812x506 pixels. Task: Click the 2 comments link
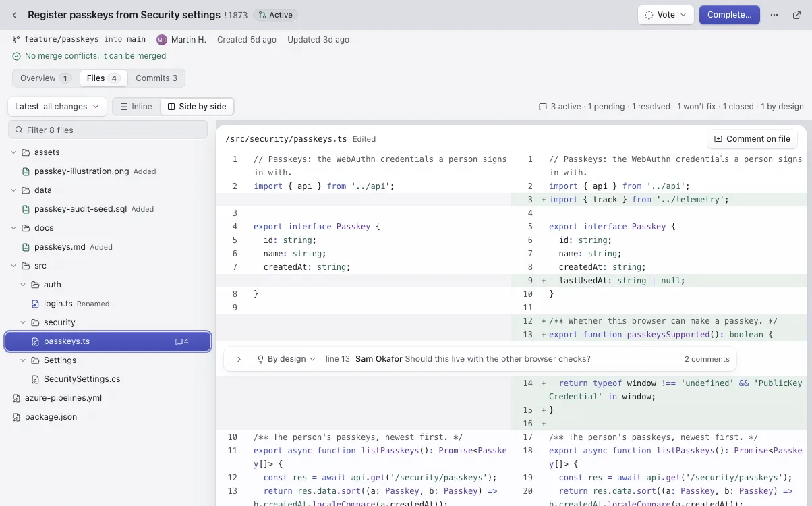[x=707, y=359]
